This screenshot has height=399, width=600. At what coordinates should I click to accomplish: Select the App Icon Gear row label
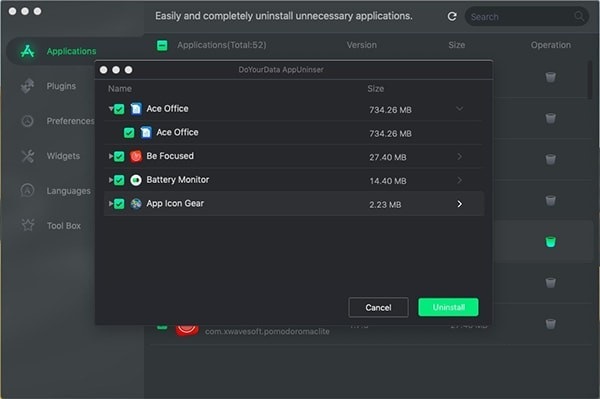175,204
